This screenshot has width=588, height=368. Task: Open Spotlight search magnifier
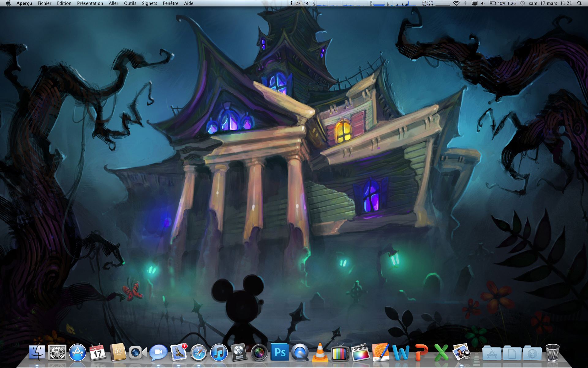(579, 3)
